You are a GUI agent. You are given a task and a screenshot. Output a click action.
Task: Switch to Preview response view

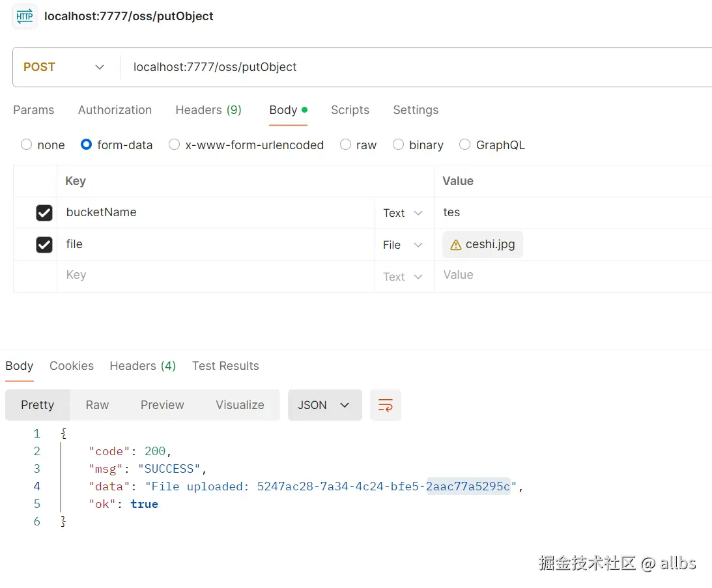coord(162,405)
